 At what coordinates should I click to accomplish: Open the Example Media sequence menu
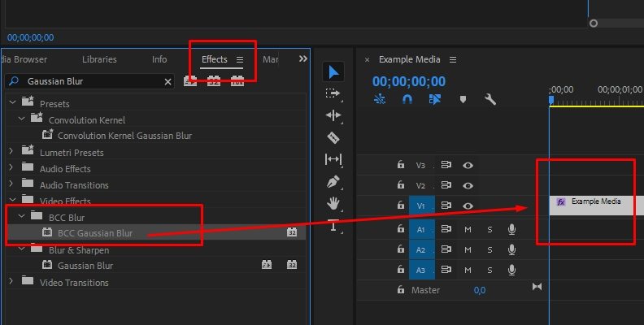coord(453,60)
